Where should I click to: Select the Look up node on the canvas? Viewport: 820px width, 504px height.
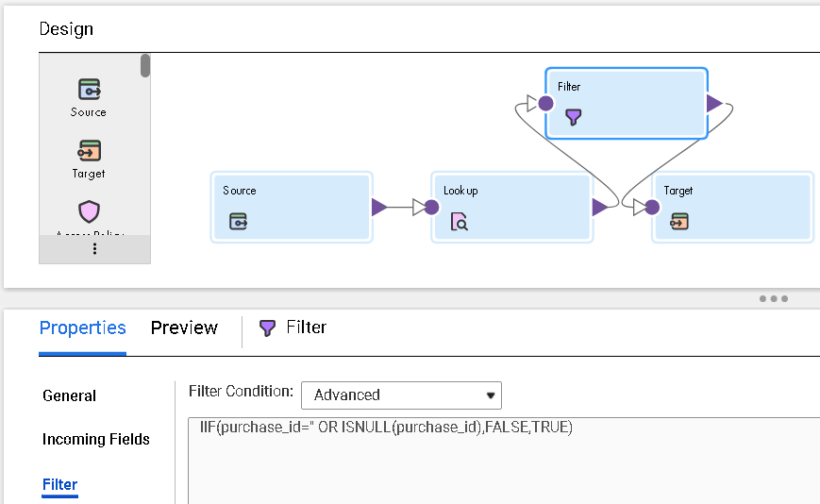512,207
